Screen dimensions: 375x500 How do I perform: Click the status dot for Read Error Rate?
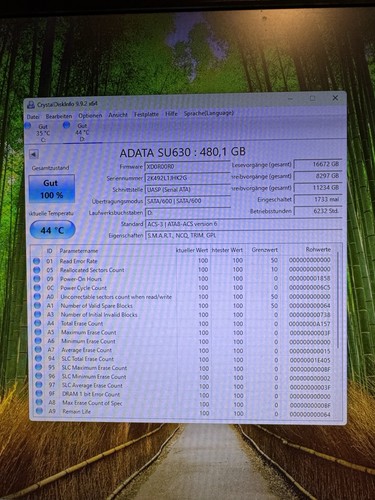36,261
